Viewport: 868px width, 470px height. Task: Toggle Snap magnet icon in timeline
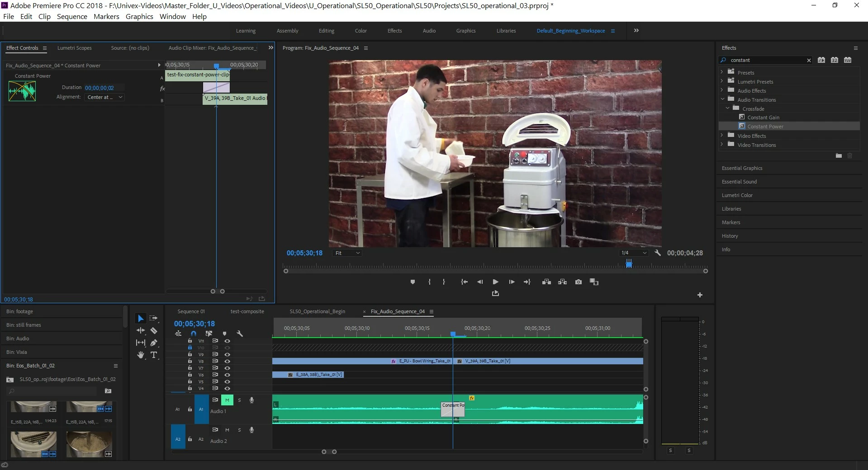[x=194, y=334]
